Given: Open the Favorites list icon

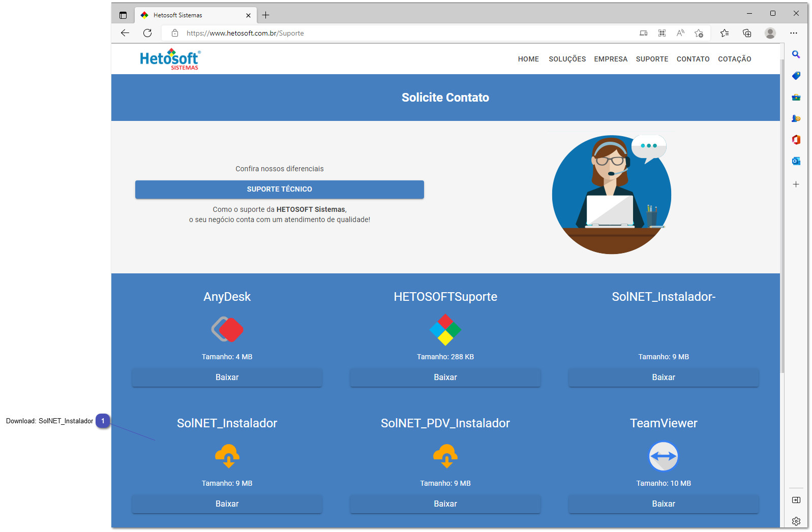Looking at the screenshot, I should tap(725, 33).
